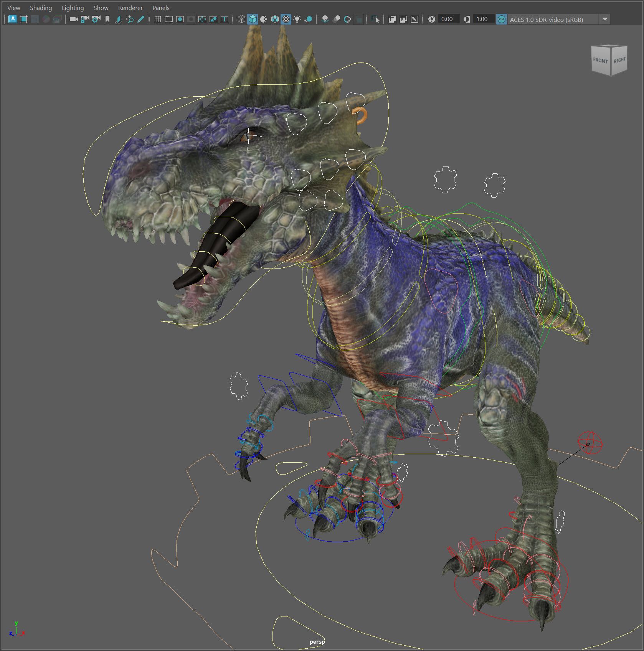This screenshot has height=651, width=644.
Task: Switch to Wireframe display mode
Action: pyautogui.click(x=241, y=19)
